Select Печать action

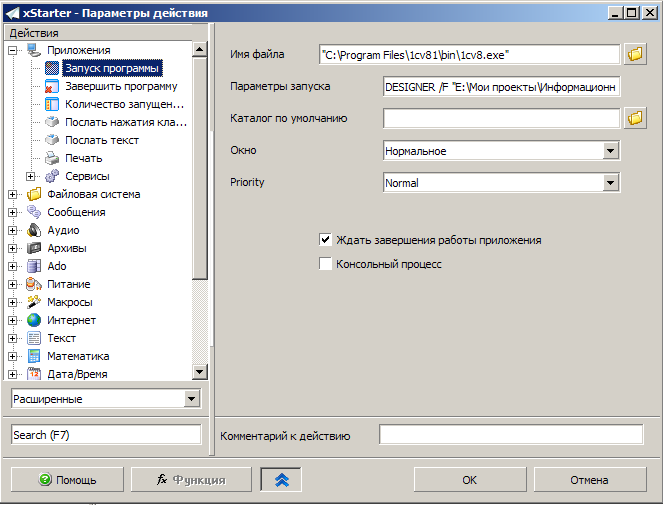click(83, 158)
